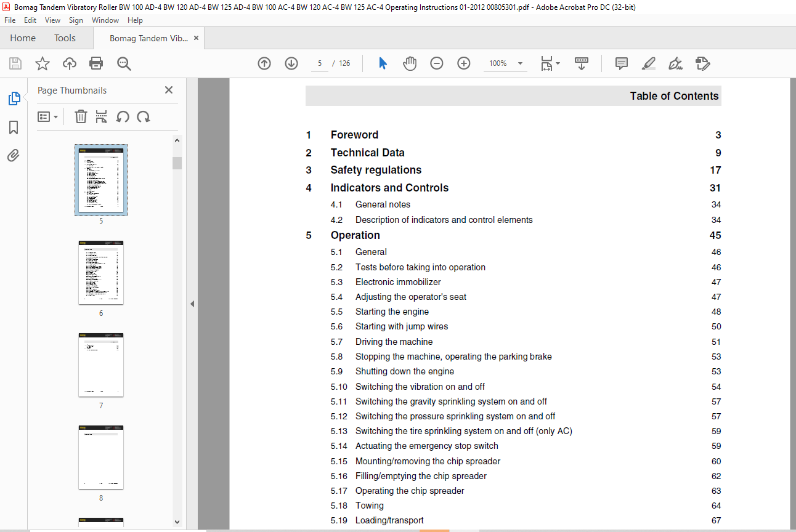
Task: Click 'Foreword' contents entry
Action: point(354,135)
